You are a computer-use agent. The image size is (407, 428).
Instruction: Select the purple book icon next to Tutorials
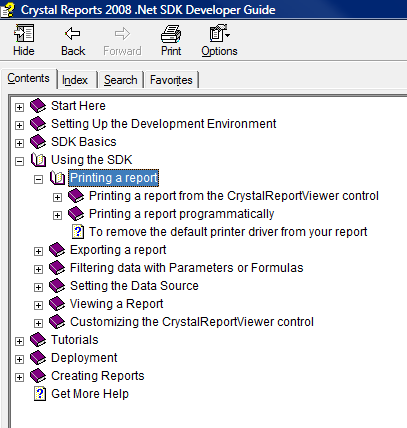(38, 340)
